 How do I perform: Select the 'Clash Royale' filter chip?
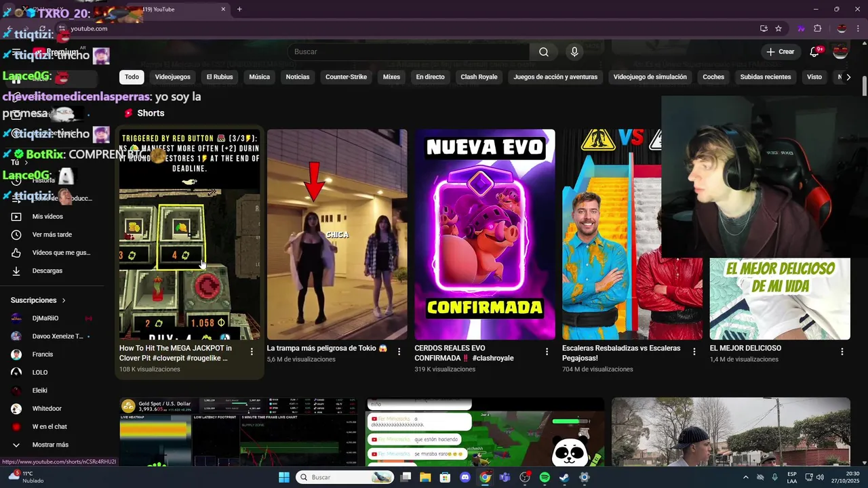pos(479,77)
